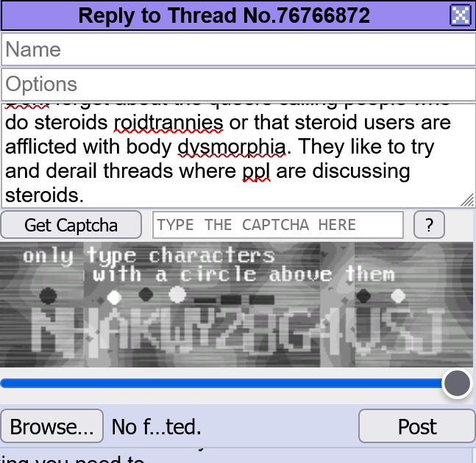The width and height of the screenshot is (476, 463).
Task: Click the Post button
Action: tap(417, 426)
